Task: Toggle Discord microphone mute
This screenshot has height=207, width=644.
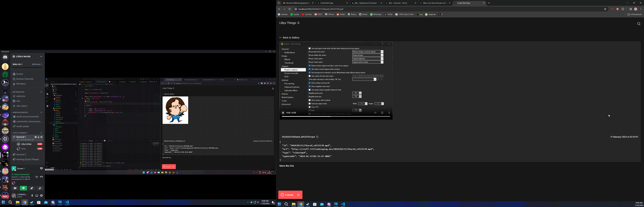Action: [32, 195]
